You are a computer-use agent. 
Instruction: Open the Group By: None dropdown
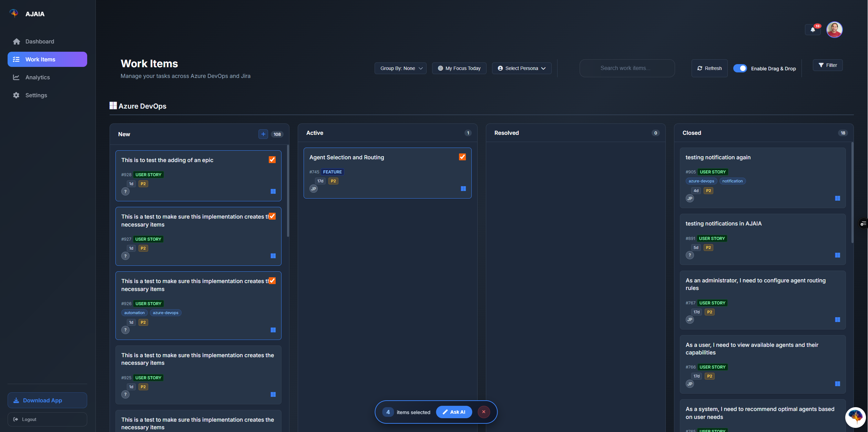[400, 68]
